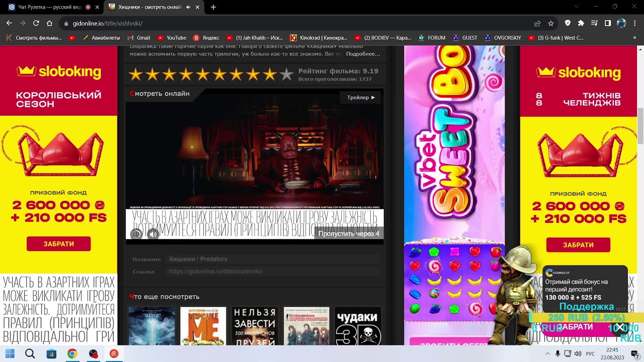Mute the audio on Хищники tab
The height and width of the screenshot is (362, 644).
tap(188, 7)
